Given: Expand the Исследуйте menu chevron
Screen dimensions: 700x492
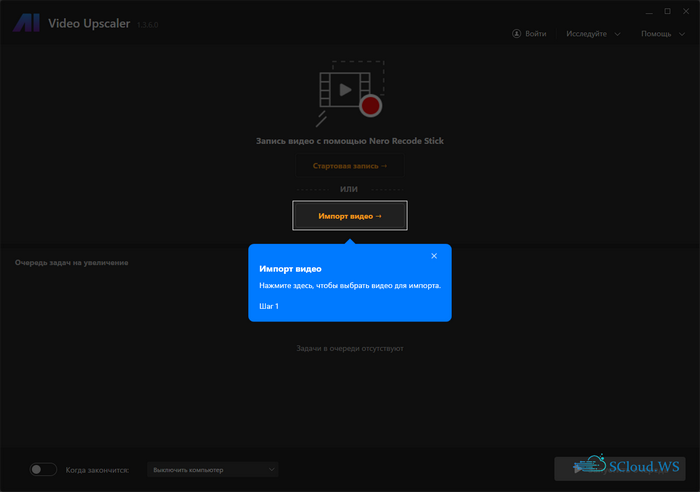Looking at the screenshot, I should [x=617, y=34].
